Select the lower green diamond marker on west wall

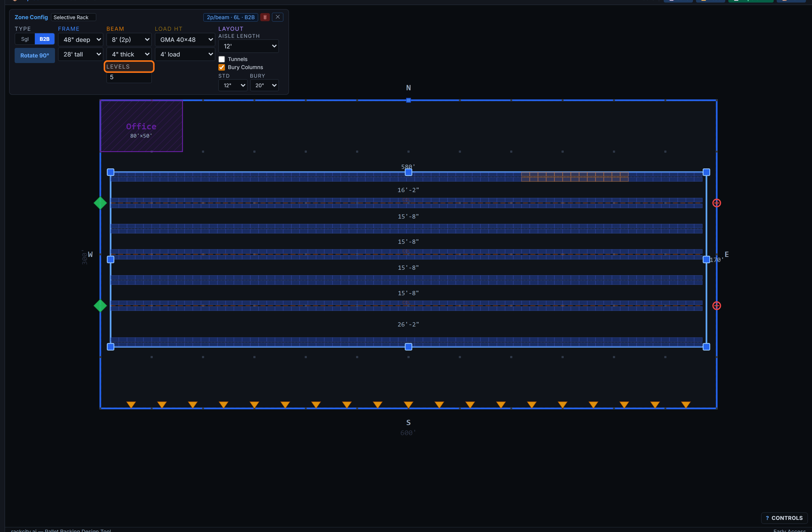coord(100,306)
